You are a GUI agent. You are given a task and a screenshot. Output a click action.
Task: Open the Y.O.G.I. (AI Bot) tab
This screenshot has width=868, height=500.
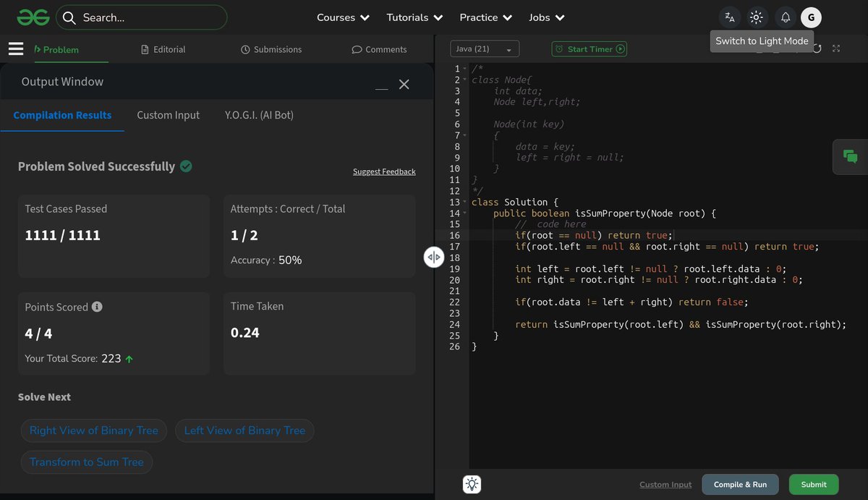(259, 115)
